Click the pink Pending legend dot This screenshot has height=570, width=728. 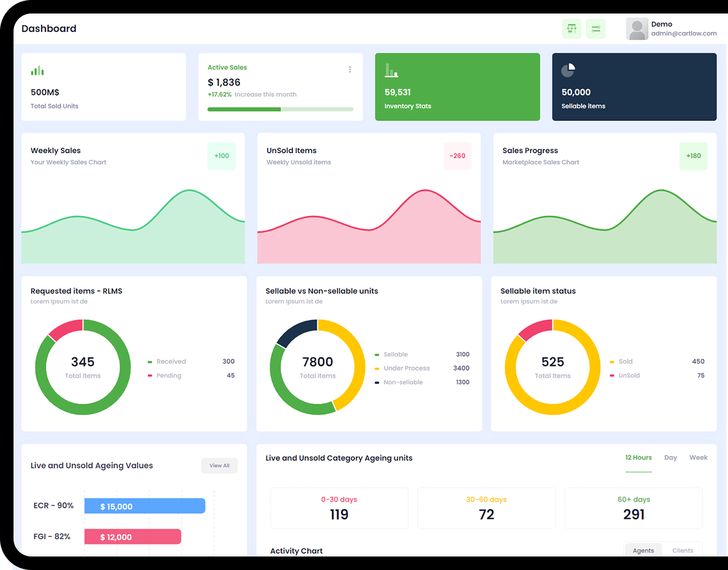click(x=150, y=376)
